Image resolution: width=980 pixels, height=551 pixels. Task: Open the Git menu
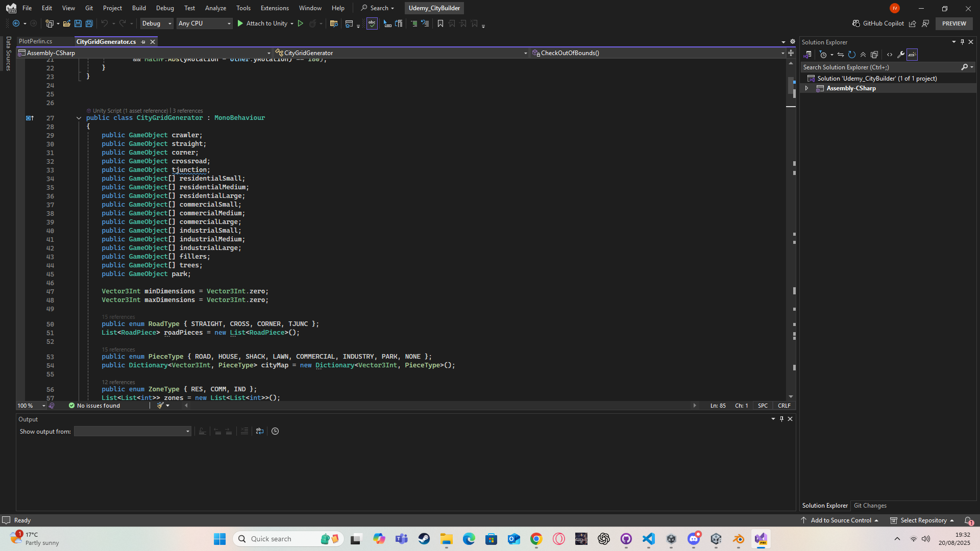89,8
